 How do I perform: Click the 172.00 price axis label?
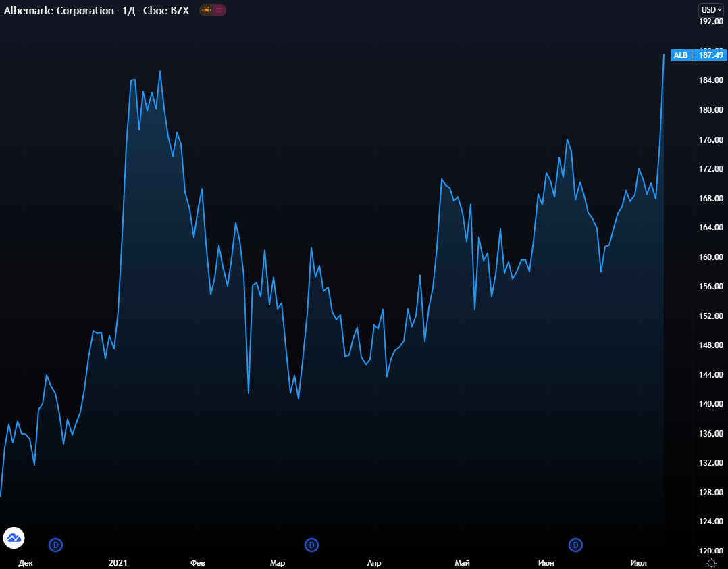tap(711, 169)
